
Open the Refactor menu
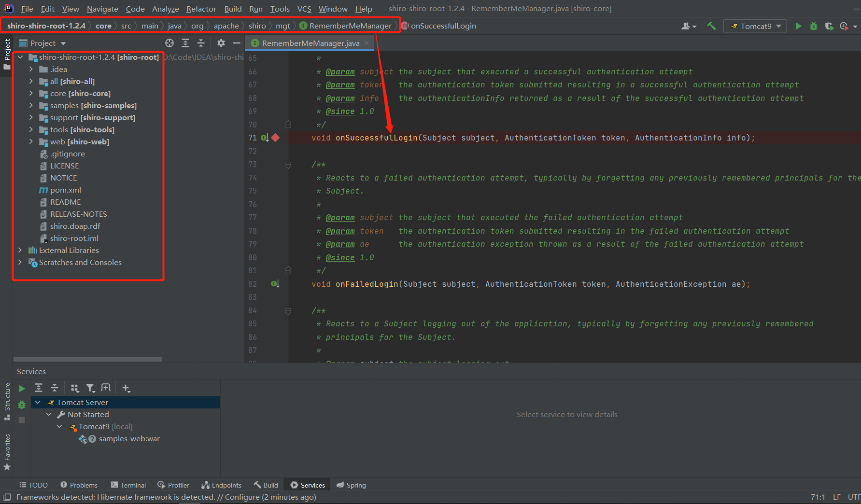pos(201,9)
